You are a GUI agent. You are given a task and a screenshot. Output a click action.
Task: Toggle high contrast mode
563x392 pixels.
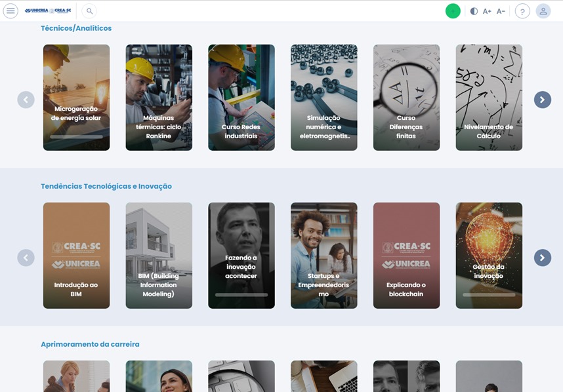(474, 11)
